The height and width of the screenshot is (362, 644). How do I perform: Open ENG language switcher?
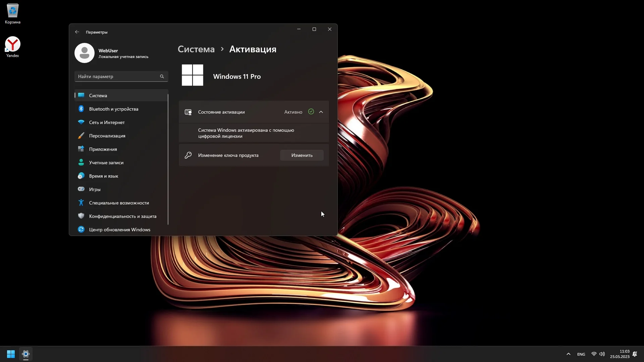point(581,354)
